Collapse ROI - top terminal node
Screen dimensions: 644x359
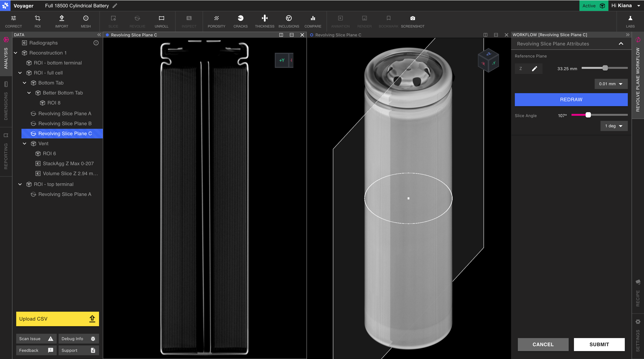(20, 184)
